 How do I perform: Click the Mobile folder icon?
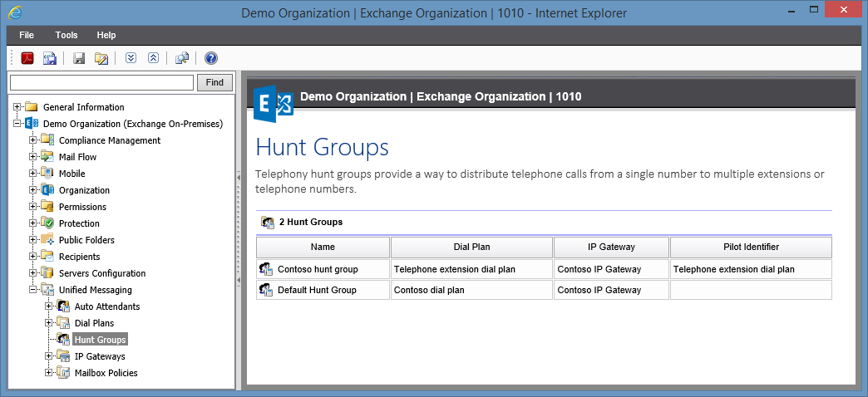47,173
